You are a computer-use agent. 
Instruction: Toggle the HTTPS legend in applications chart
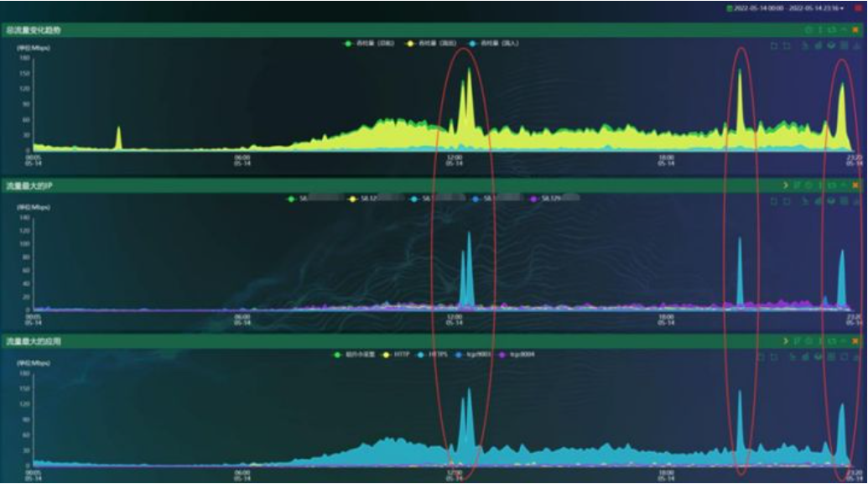[x=433, y=355]
